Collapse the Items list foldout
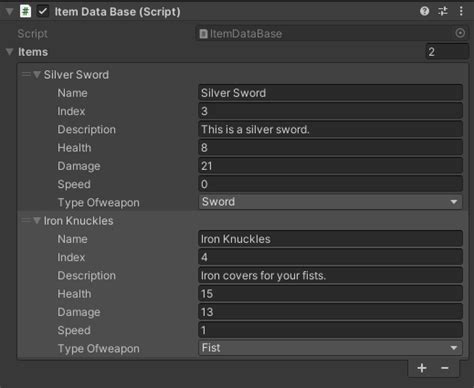This screenshot has height=388, width=474. click(9, 52)
